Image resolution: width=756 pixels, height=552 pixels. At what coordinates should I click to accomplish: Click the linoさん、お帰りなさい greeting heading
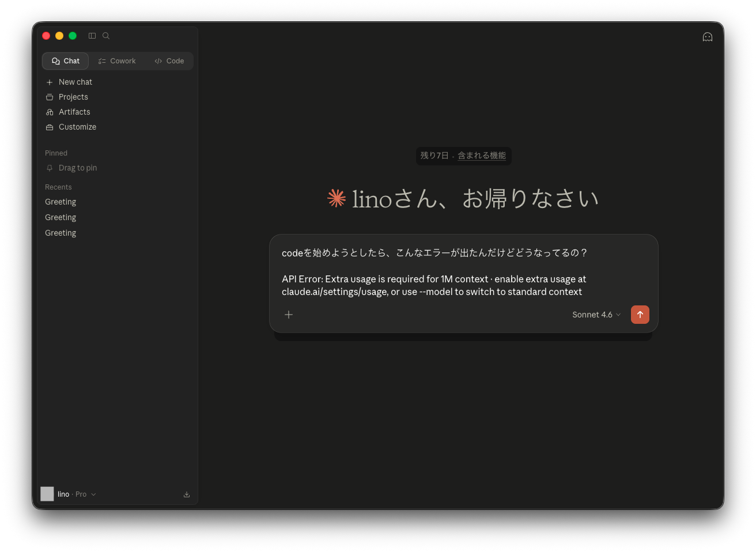476,199
